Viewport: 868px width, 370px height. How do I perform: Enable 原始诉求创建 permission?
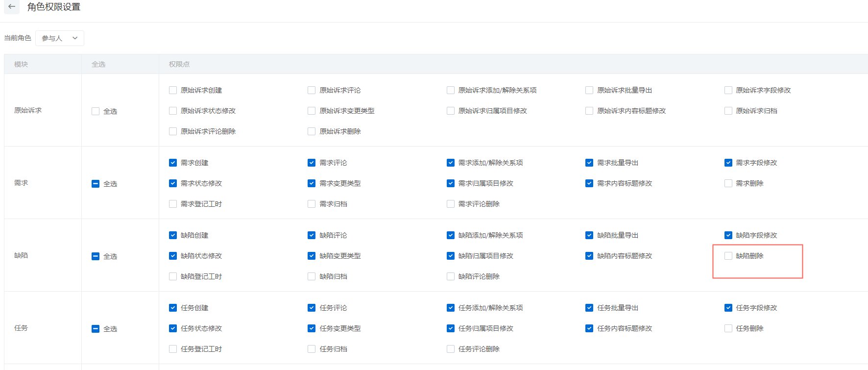click(173, 90)
